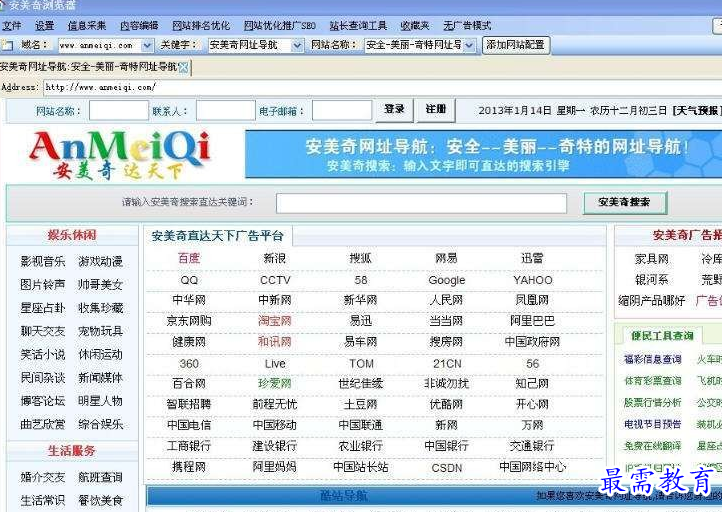Click the new page icon beside 域名
The width and height of the screenshot is (722, 512).
pos(7,45)
